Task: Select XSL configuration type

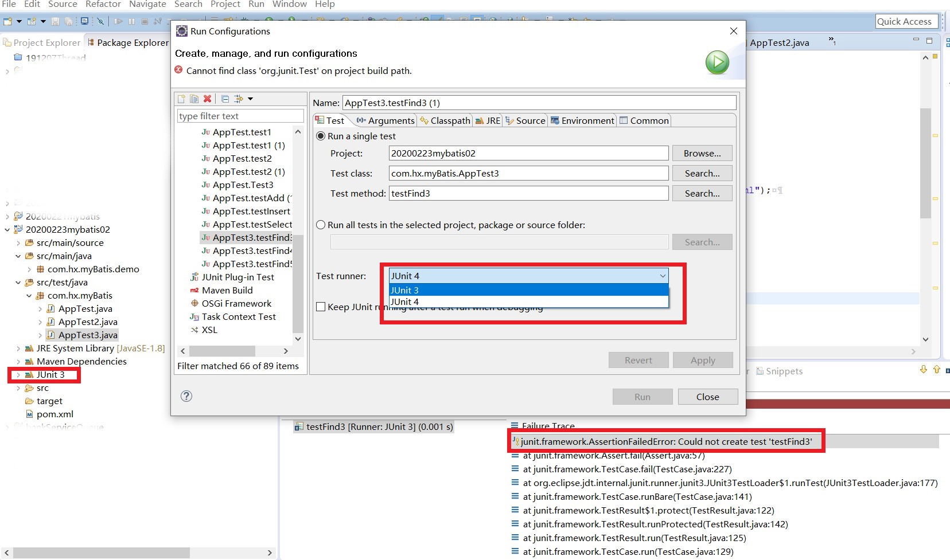Action: (x=204, y=330)
